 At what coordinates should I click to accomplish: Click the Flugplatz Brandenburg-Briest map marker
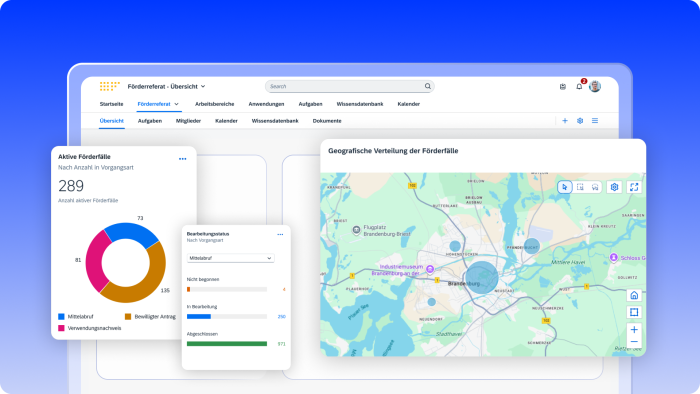356,230
